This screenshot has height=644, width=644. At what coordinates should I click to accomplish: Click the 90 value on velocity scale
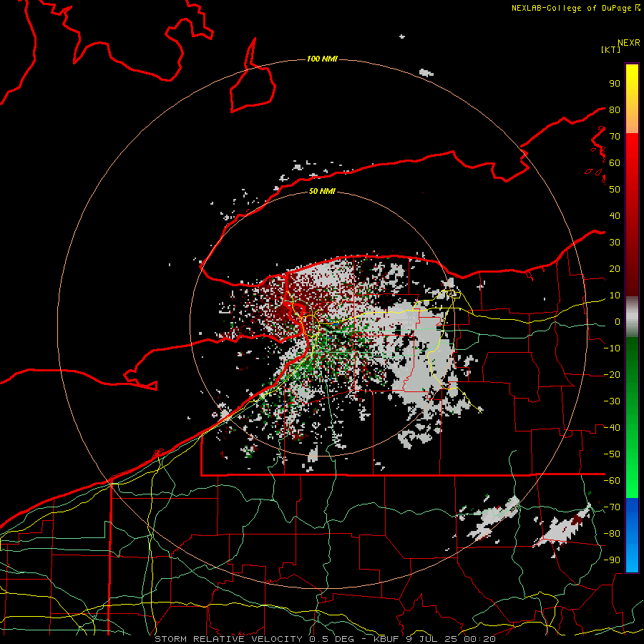click(x=615, y=84)
